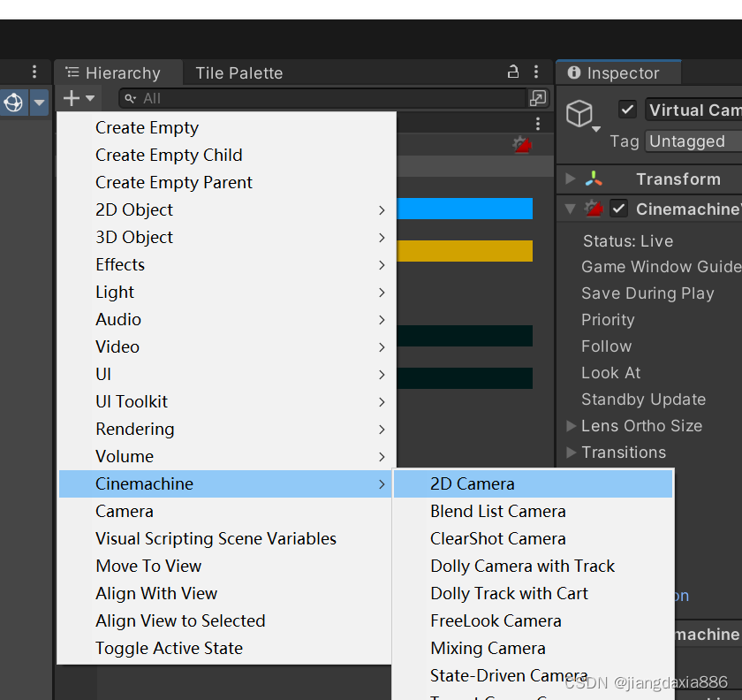Select Create Empty Parent
Viewport: 742px width, 700px height.
click(x=227, y=183)
